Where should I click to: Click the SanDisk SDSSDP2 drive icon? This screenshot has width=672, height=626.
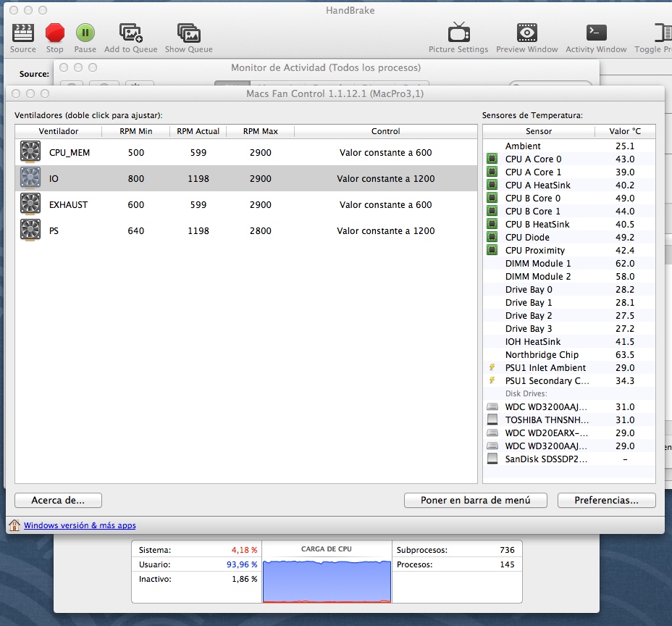(492, 459)
